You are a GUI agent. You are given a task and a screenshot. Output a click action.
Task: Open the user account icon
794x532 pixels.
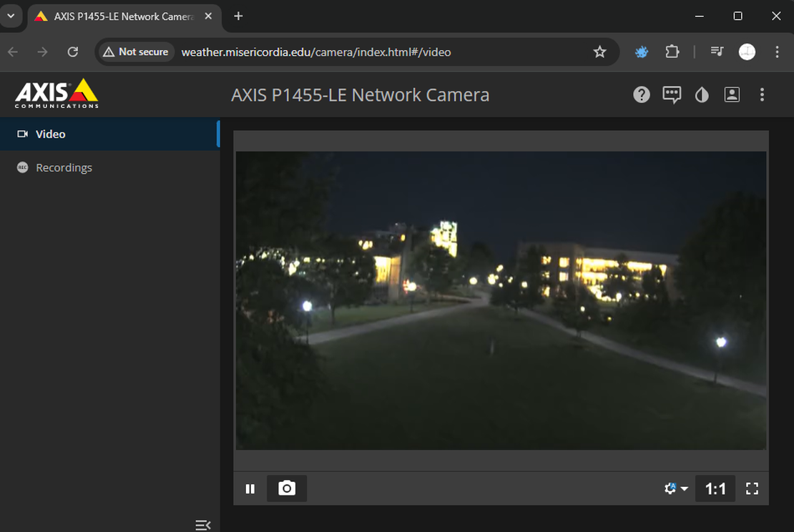(x=732, y=94)
